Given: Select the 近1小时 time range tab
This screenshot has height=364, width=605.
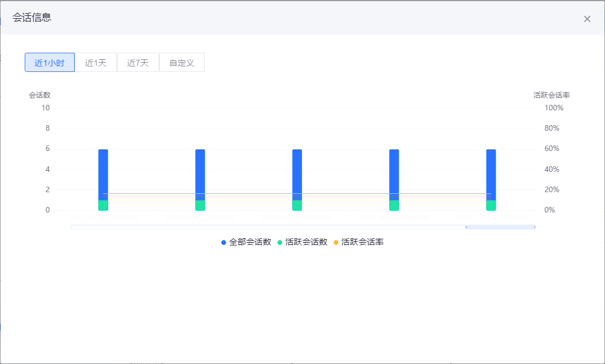Looking at the screenshot, I should (49, 63).
